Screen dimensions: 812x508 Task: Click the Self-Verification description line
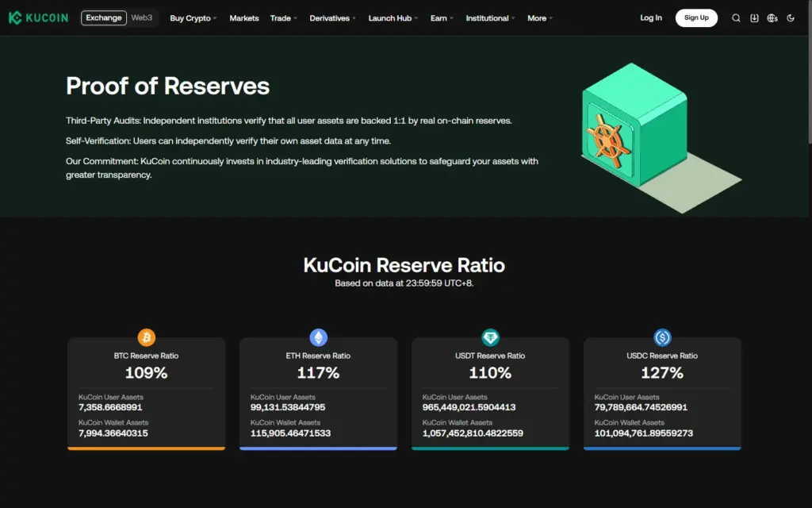228,141
